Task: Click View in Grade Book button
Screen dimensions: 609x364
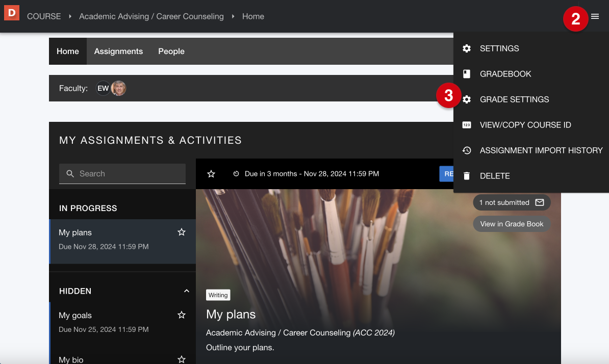Action: coord(512,224)
